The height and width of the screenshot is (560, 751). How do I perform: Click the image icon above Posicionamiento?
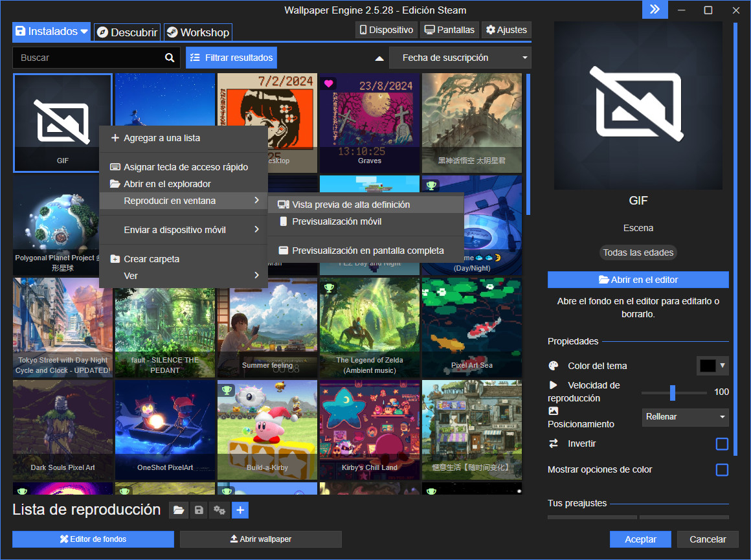[553, 411]
